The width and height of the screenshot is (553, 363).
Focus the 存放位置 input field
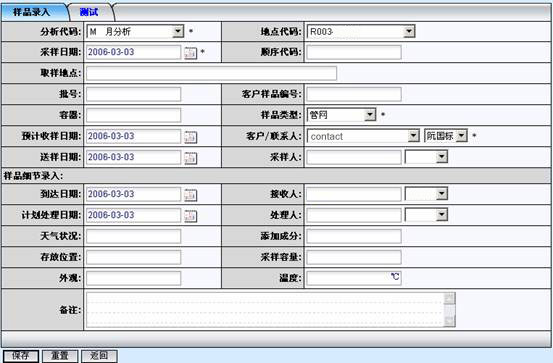133,258
